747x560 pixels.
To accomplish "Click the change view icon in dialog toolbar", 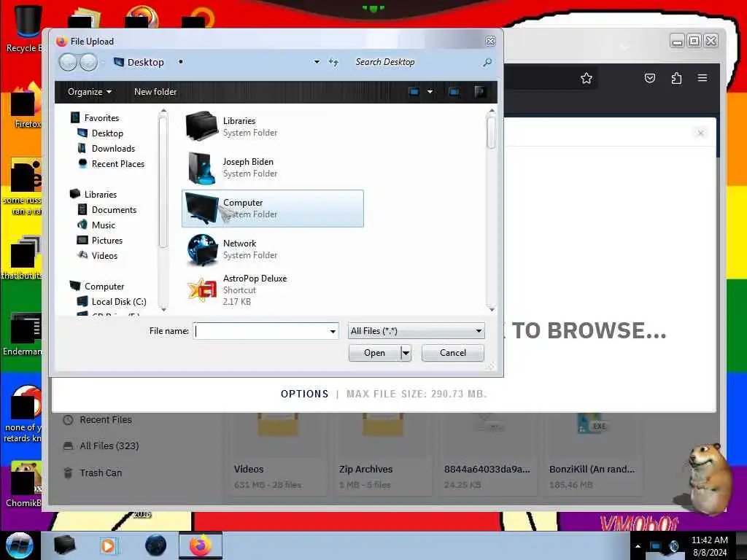I will pyautogui.click(x=414, y=91).
